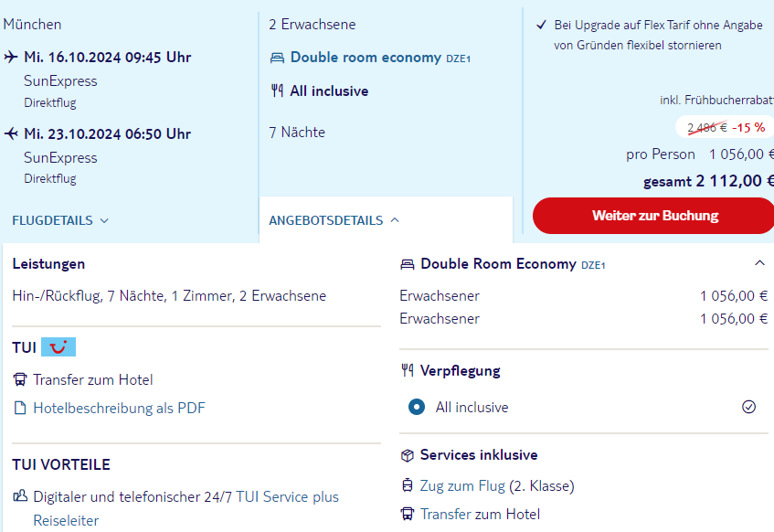
Task: Collapse the ANGEBOTSDETAILS tab chevron
Action: tap(395, 219)
